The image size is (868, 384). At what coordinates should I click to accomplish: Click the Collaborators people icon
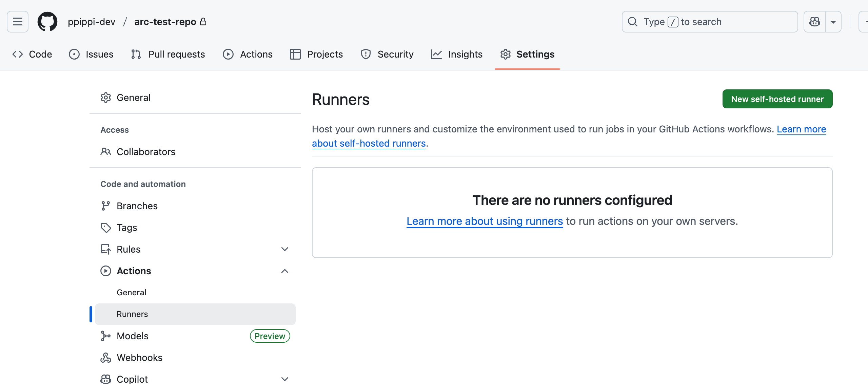click(x=106, y=152)
